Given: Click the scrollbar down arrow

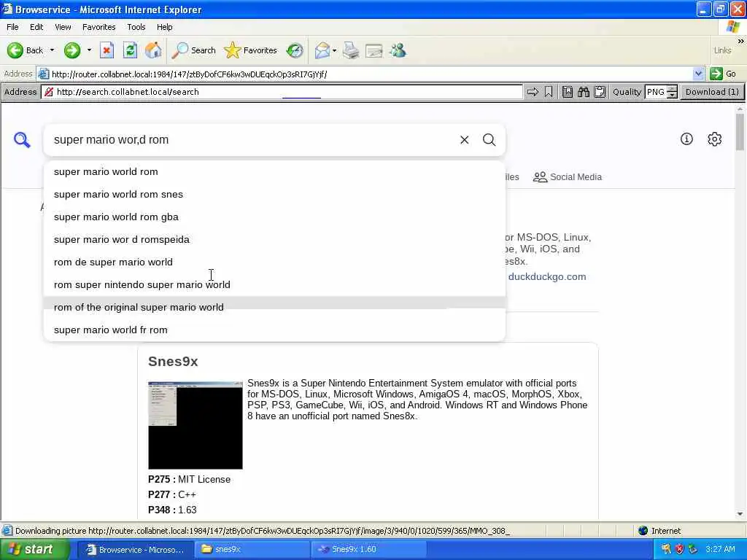Looking at the screenshot, I should 740,514.
